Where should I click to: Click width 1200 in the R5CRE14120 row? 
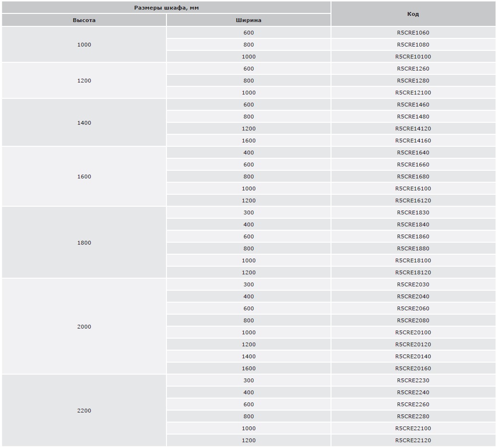248,129
